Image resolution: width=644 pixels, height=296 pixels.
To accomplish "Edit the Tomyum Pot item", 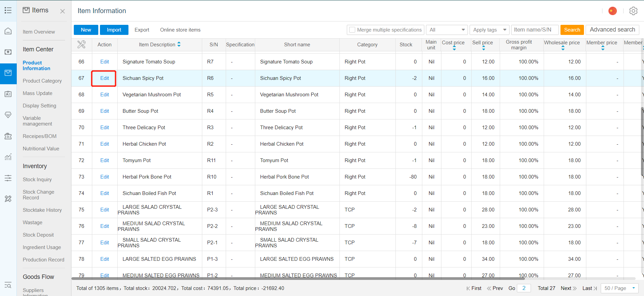I will click(x=105, y=160).
